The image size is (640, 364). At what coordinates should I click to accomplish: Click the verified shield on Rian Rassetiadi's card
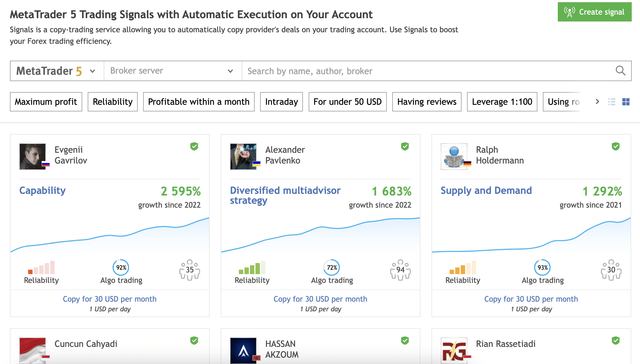(616, 340)
